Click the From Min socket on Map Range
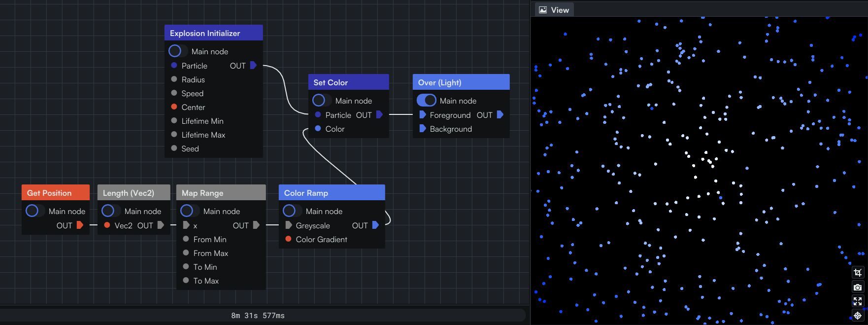Screen dimensions: 868x325 tap(186, 239)
